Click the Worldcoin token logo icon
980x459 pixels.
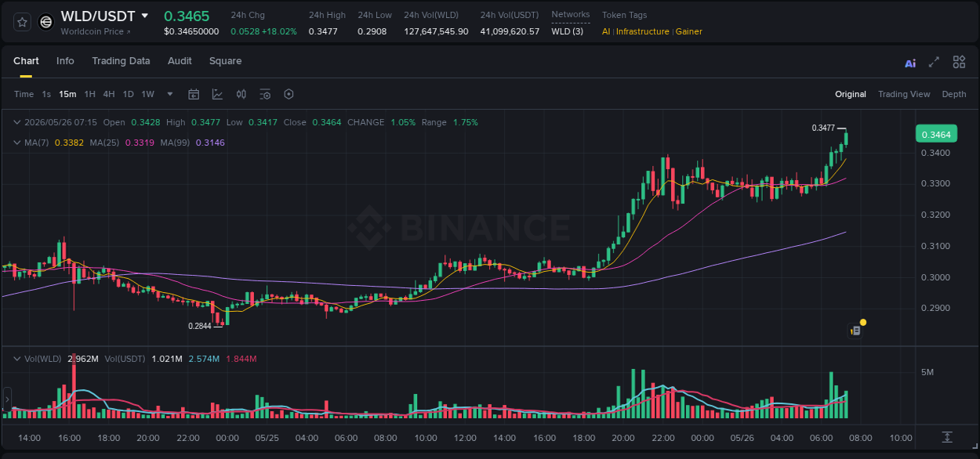pos(46,23)
